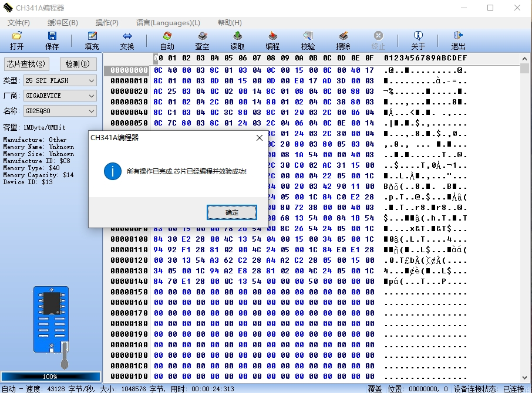Image resolution: width=532 pixels, height=393 pixels.
Task: Click the 关于 (About) toolbar icon
Action: point(418,40)
